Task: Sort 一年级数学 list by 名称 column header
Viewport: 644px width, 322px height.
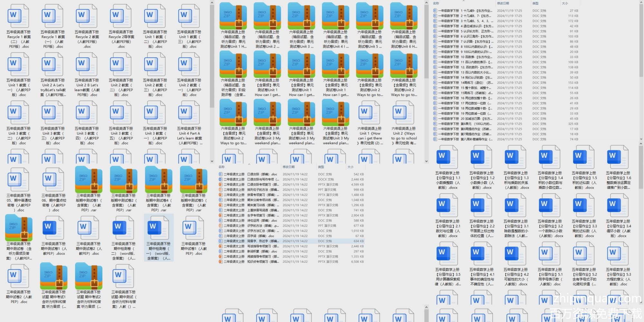Action: (x=436, y=3)
